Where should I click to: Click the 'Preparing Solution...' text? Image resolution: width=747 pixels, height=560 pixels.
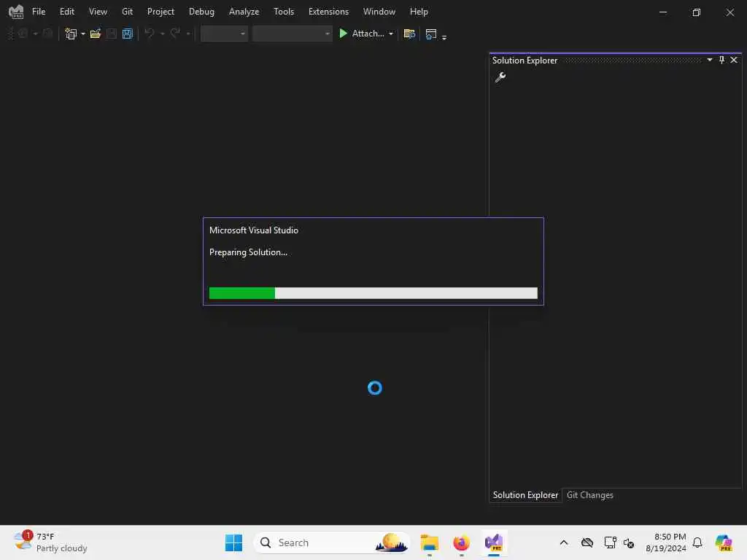tap(248, 252)
